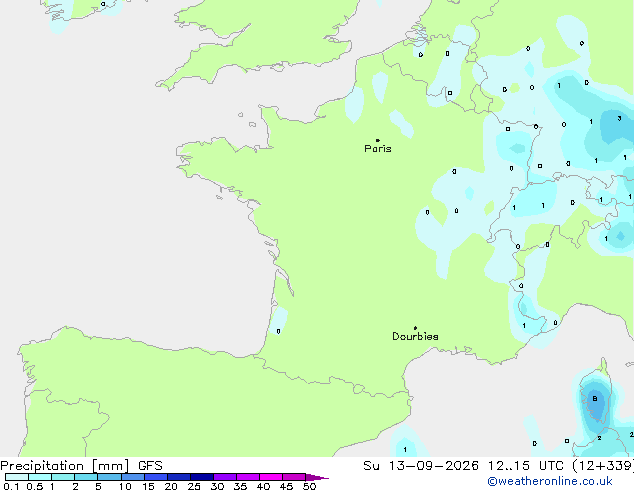Click the forecast date "Su 13-09-2026" text

[421, 466]
